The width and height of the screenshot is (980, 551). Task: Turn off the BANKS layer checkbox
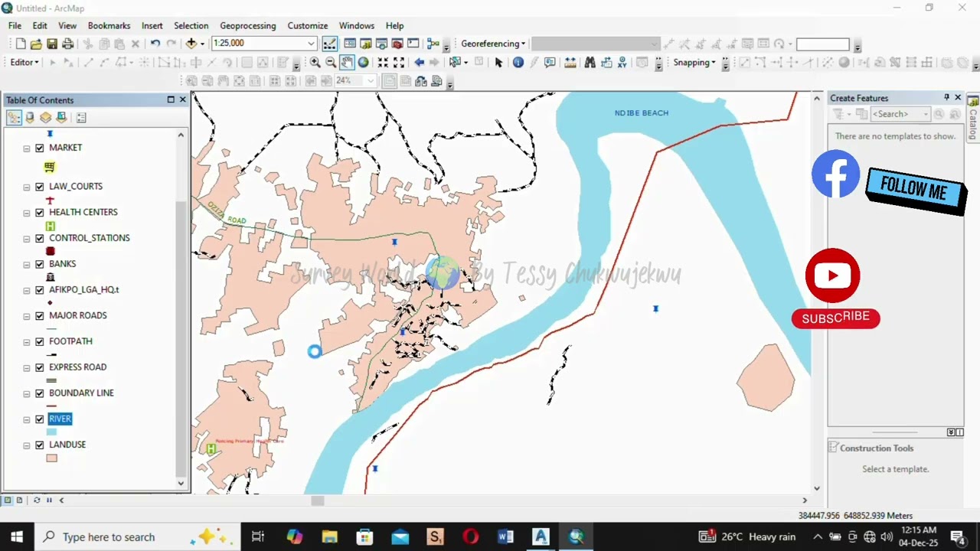click(40, 264)
